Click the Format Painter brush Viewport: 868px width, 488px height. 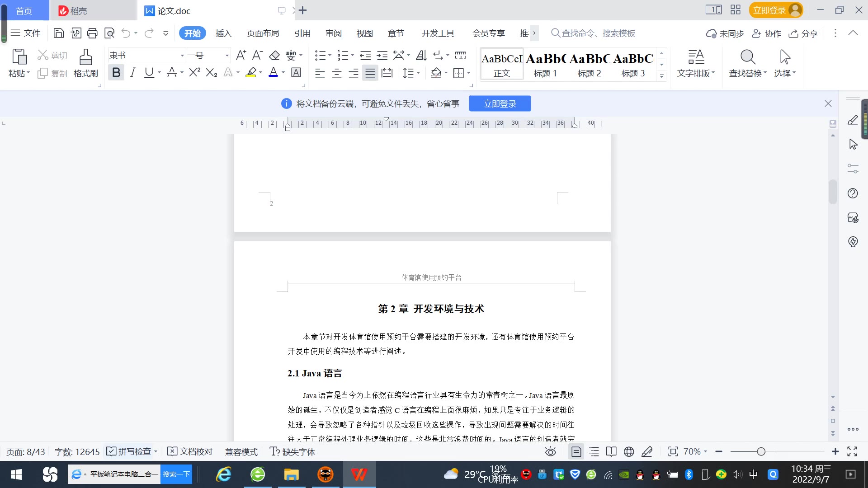85,63
